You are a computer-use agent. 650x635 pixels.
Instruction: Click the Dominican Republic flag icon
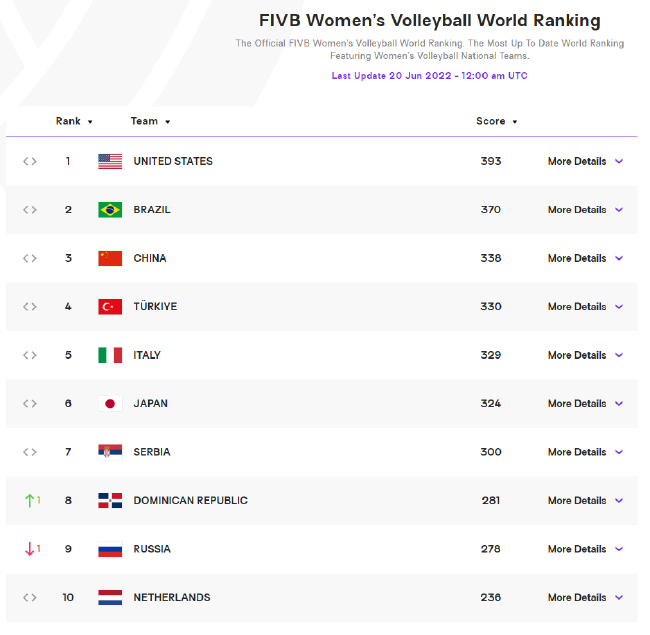coord(110,500)
